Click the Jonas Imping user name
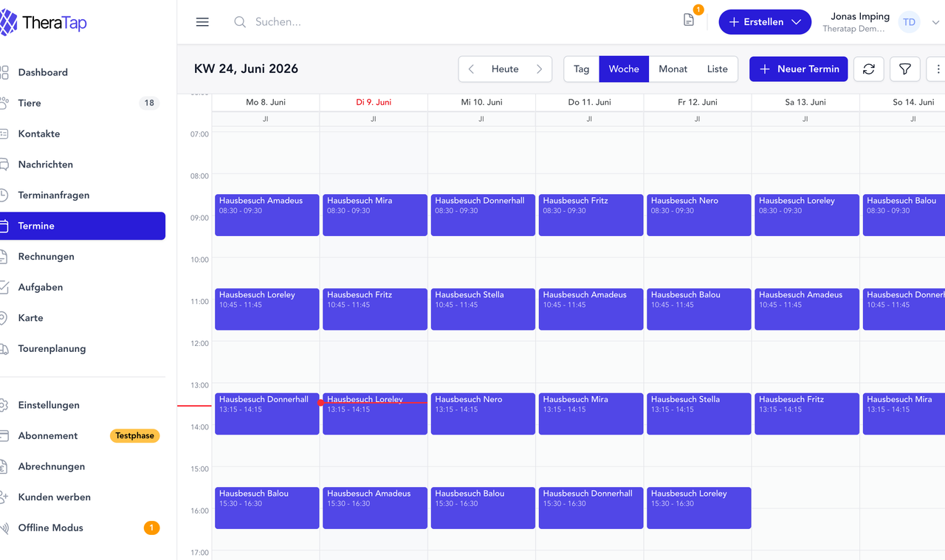Viewport: 945px width, 560px height. tap(860, 16)
